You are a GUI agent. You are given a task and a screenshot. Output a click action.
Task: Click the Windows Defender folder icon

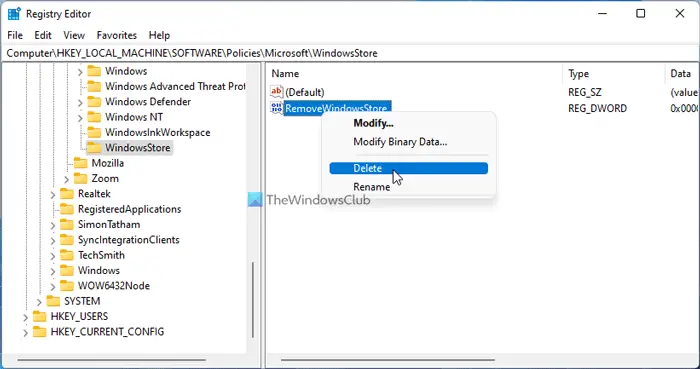point(94,102)
